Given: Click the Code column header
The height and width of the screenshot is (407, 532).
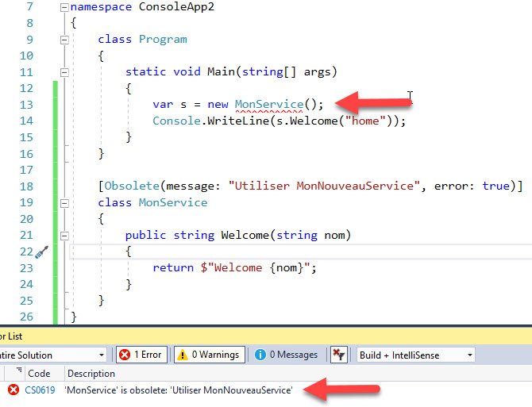Looking at the screenshot, I should (39, 373).
